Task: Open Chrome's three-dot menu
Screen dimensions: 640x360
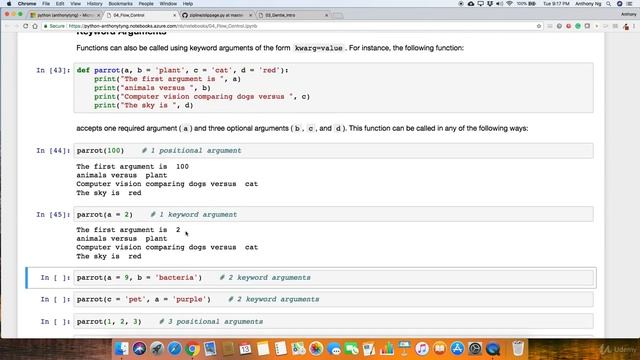Action: click(x=634, y=26)
